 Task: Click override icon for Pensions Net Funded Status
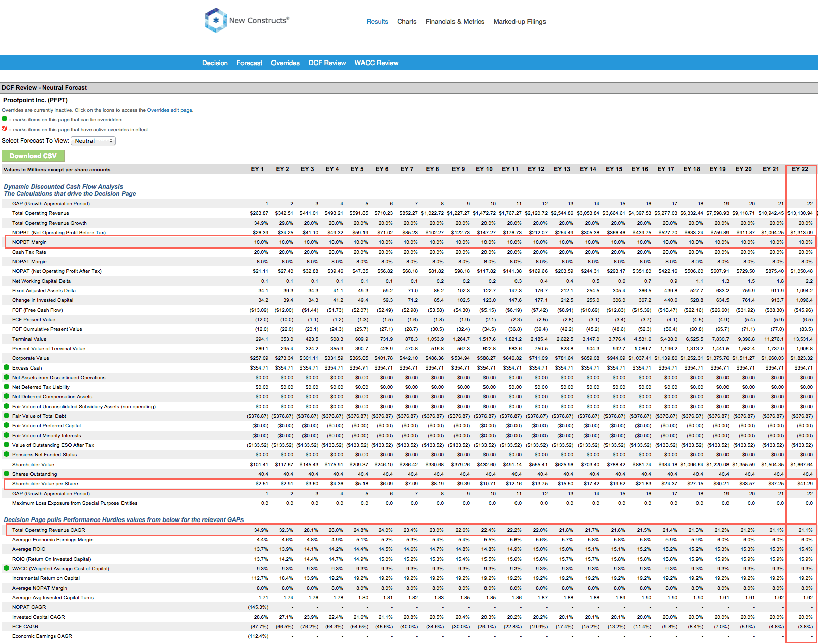7,454
